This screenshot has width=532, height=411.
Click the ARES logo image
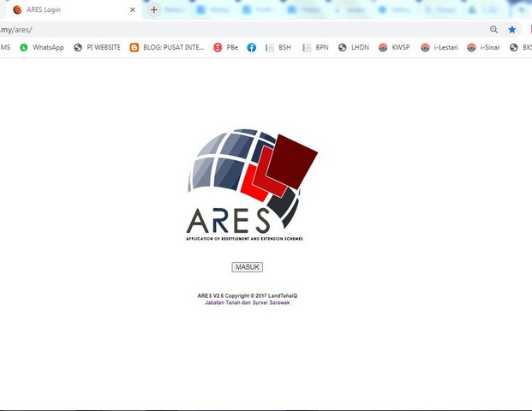[x=252, y=185]
